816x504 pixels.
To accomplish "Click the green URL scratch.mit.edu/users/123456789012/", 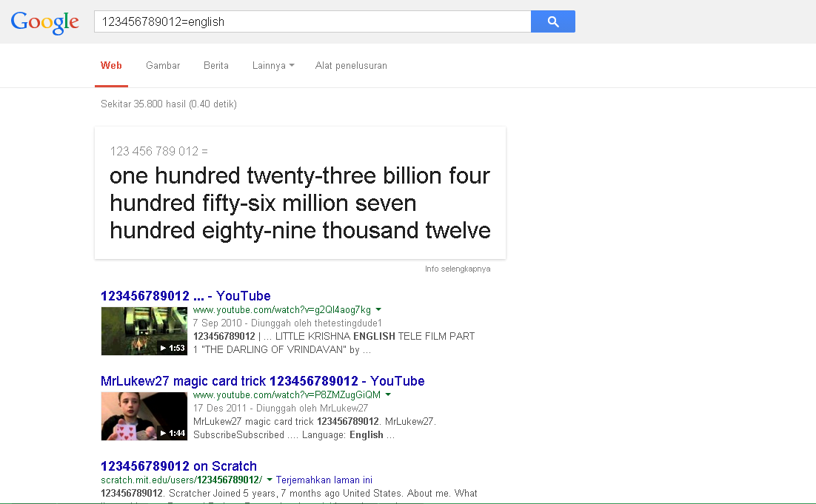I will click(181, 480).
